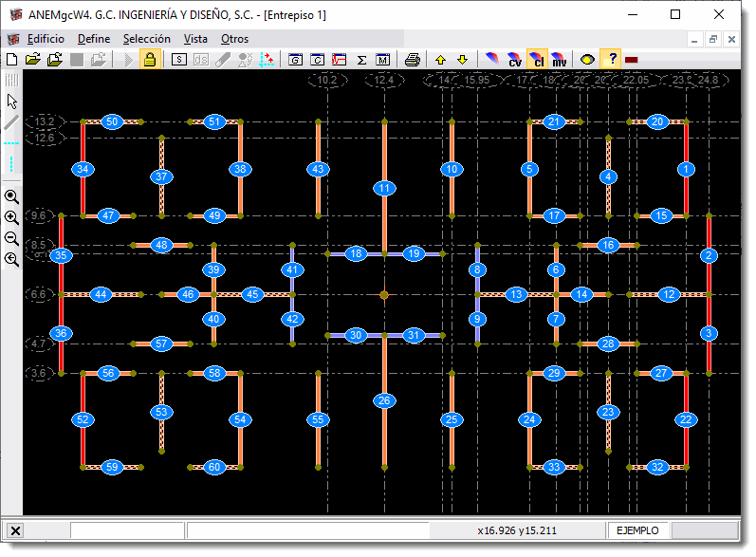Open the Selección menu

coord(147,39)
